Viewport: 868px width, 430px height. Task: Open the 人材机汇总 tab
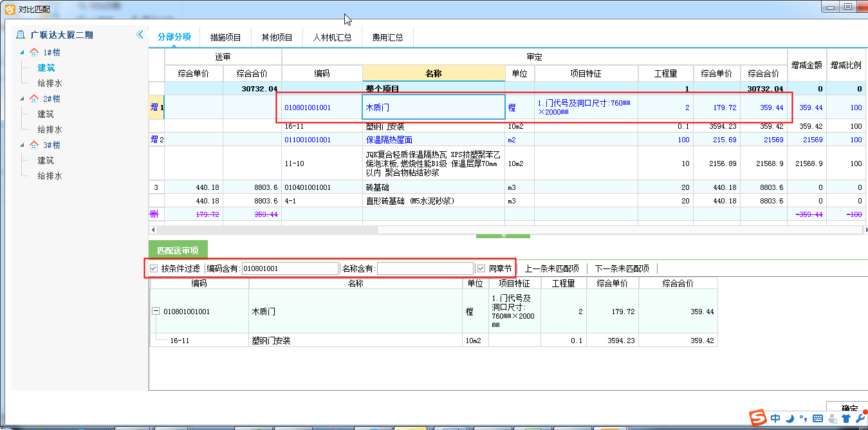(332, 37)
